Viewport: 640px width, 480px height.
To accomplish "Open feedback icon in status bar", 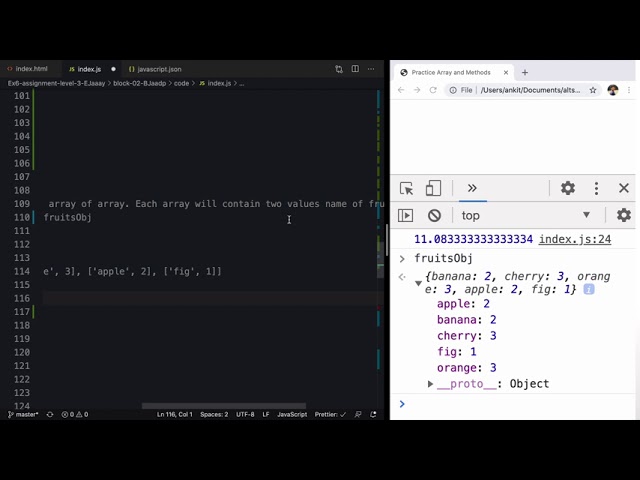I will coord(358,414).
